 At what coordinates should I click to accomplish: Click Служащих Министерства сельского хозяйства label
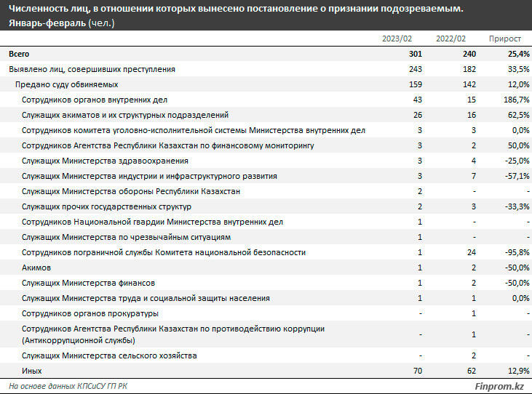point(109,355)
